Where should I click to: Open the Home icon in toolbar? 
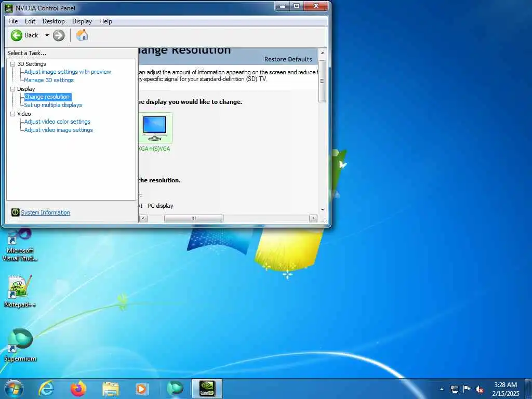[x=82, y=35]
